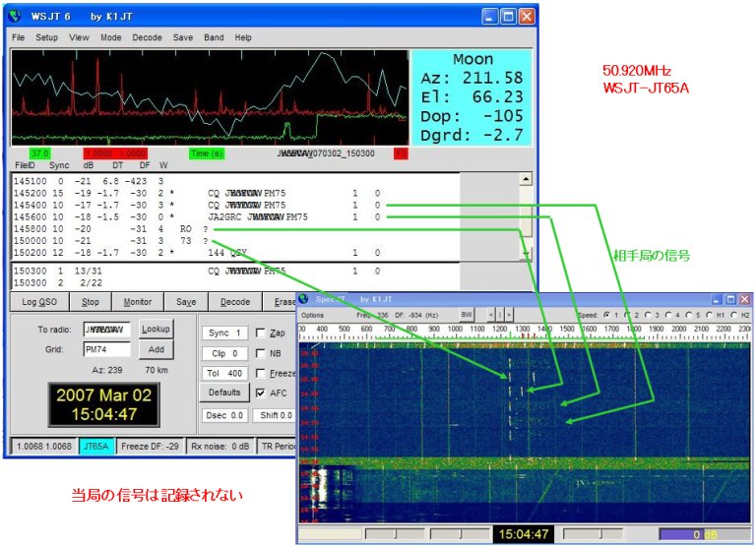Start the Monitor button
Screen dimensions: 756x547
(138, 302)
